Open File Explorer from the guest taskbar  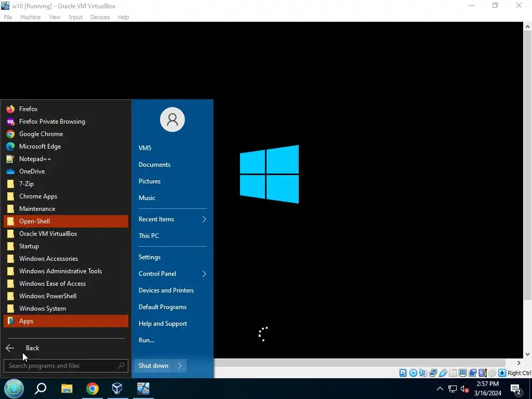point(66,389)
